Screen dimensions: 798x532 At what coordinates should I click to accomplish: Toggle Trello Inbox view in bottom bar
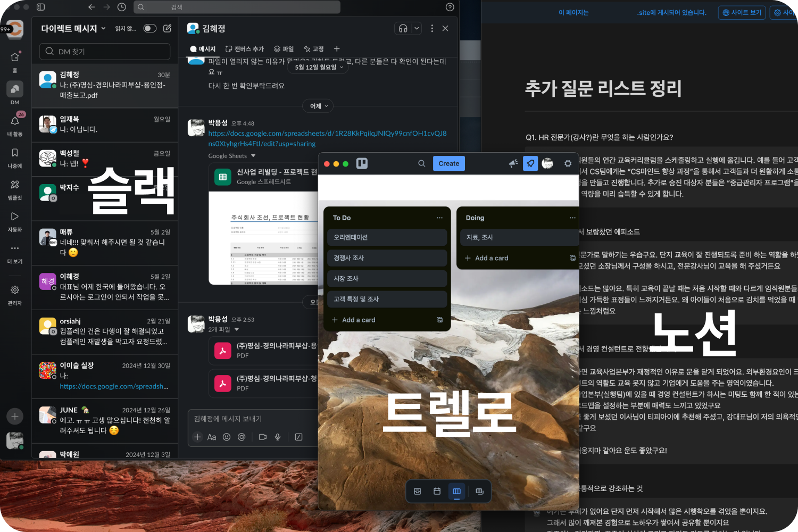coord(418,491)
